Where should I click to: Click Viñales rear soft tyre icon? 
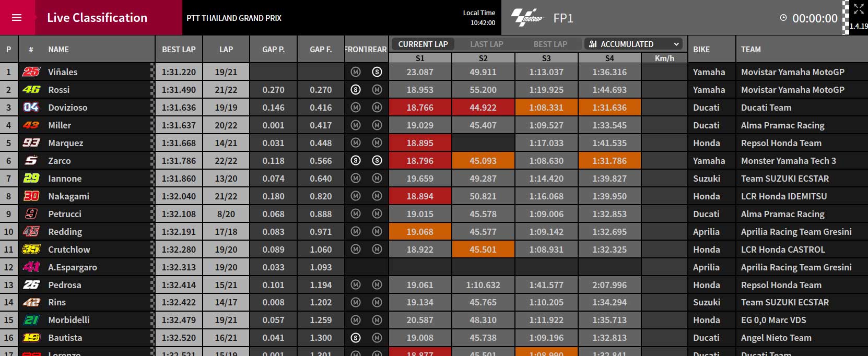pos(377,72)
